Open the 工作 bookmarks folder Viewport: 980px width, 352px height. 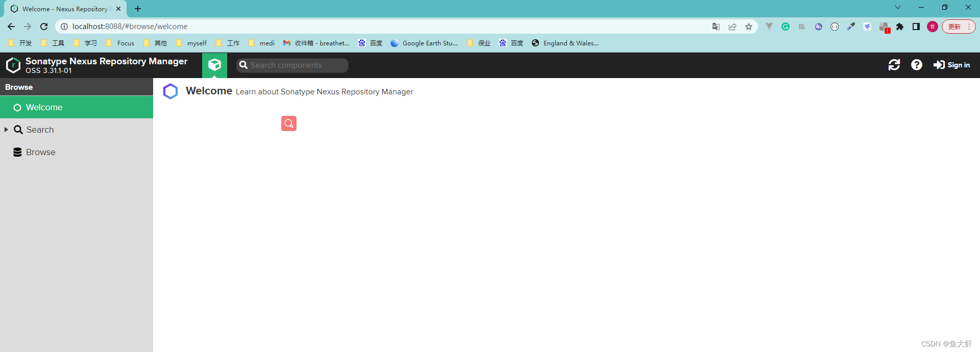click(x=228, y=43)
